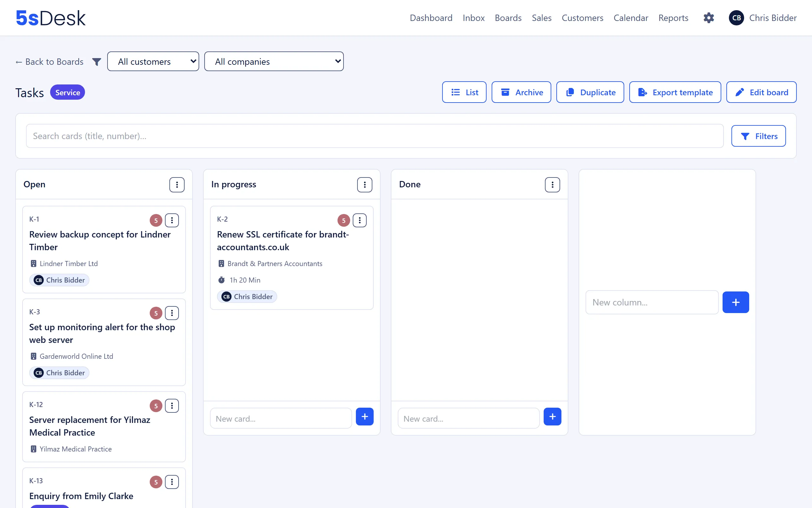812x508 pixels.
Task: Add card with plus in In progress
Action: (x=365, y=417)
